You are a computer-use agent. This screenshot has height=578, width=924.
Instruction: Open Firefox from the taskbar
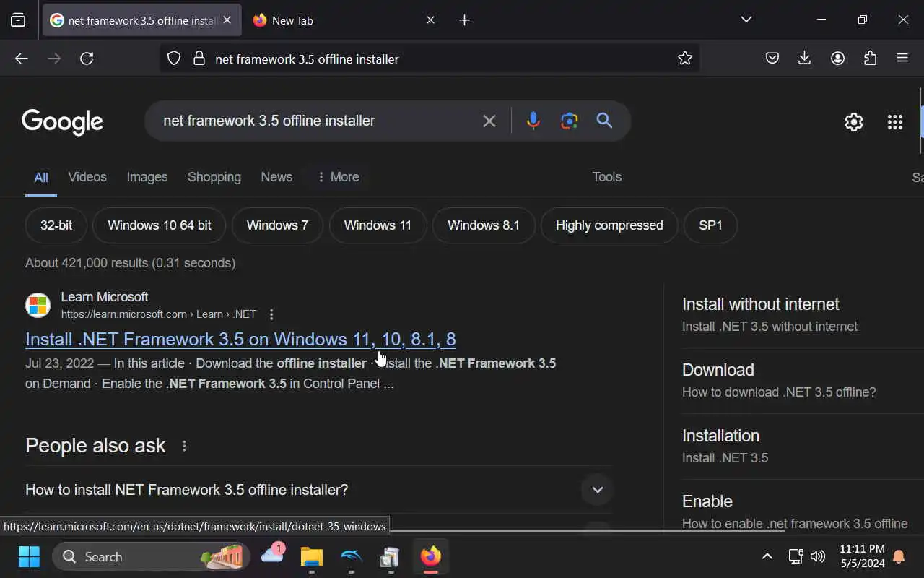[430, 557]
